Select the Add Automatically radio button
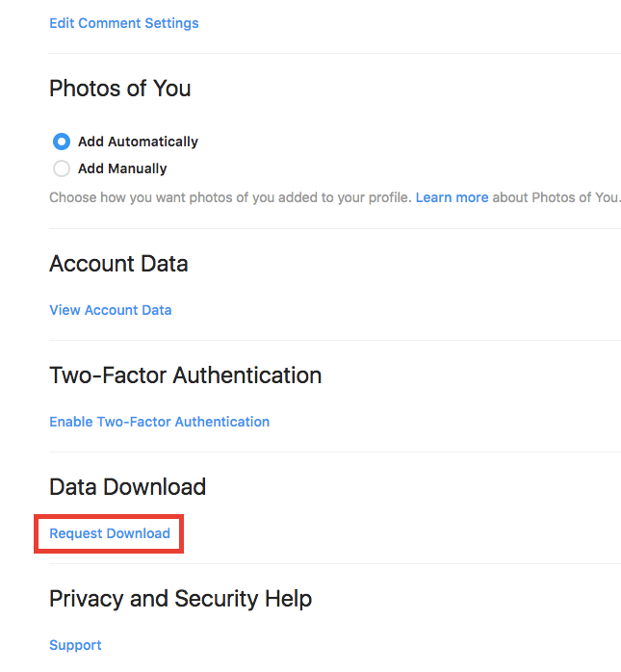This screenshot has width=621, height=672. [62, 142]
